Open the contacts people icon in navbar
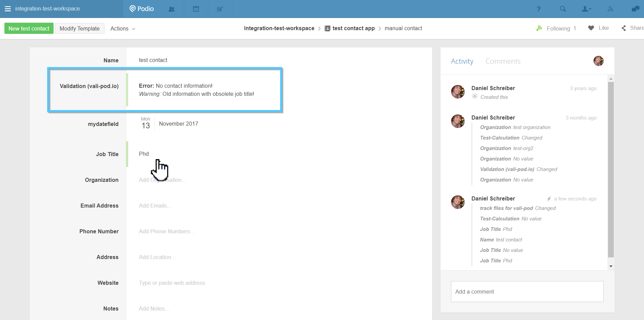644x320 pixels. tap(172, 9)
